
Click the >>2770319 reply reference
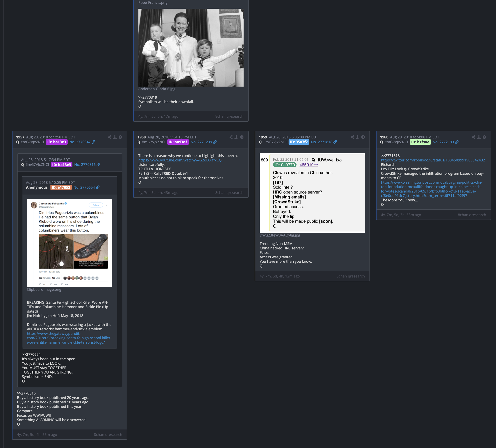[148, 97]
